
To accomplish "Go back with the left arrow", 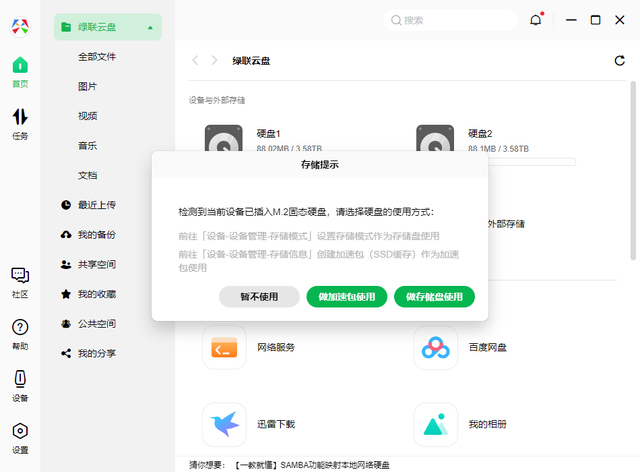I will point(195,60).
